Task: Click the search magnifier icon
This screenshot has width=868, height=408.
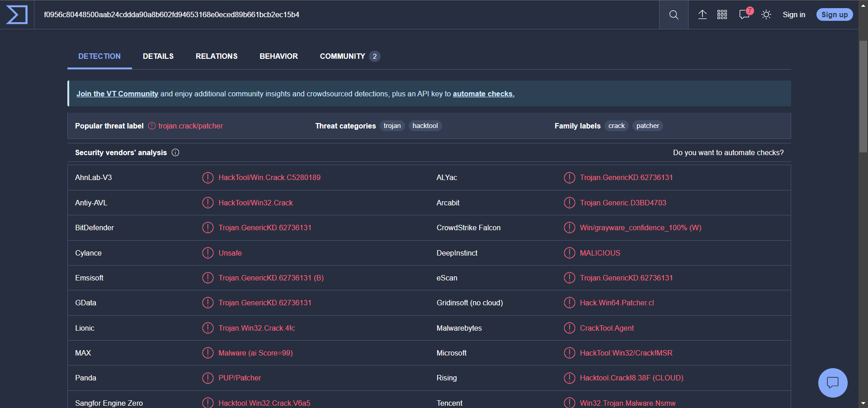Action: (x=674, y=15)
